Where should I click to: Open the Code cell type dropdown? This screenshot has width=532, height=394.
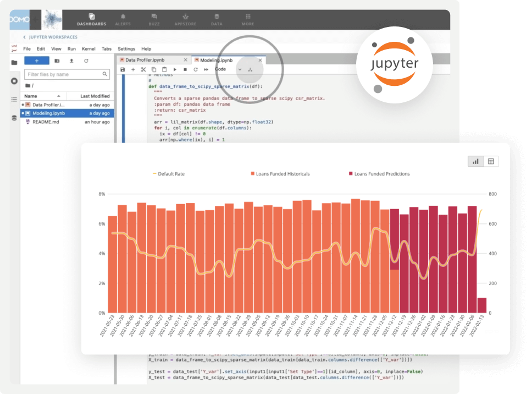pos(221,69)
